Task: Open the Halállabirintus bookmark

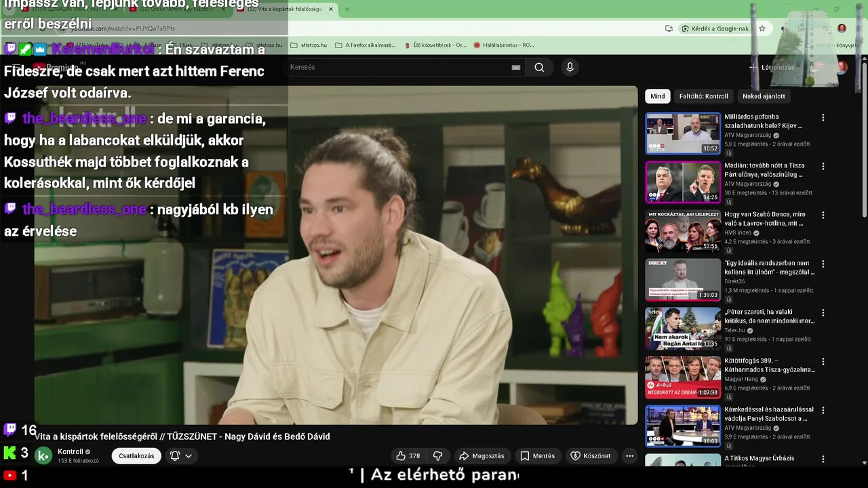Action: 503,45
